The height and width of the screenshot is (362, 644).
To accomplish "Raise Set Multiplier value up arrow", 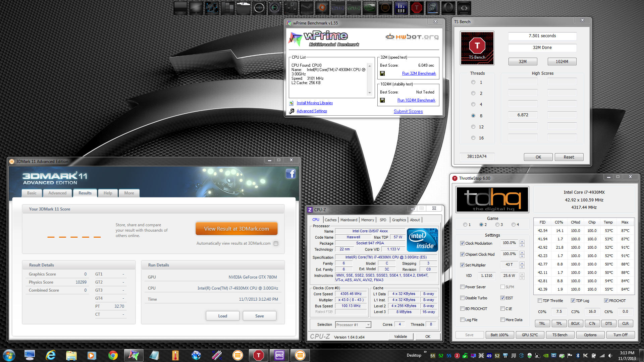I will (x=522, y=263).
